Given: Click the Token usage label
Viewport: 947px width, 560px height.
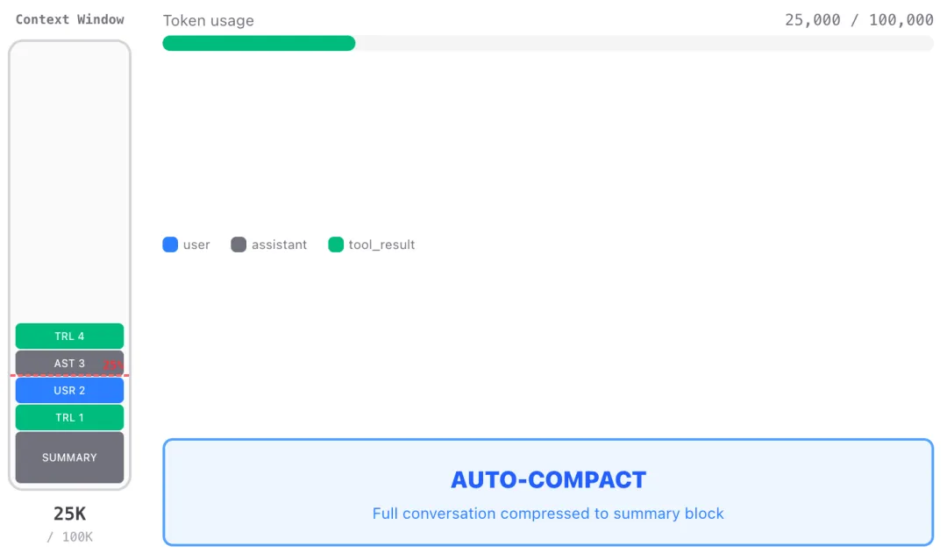Looking at the screenshot, I should (208, 21).
